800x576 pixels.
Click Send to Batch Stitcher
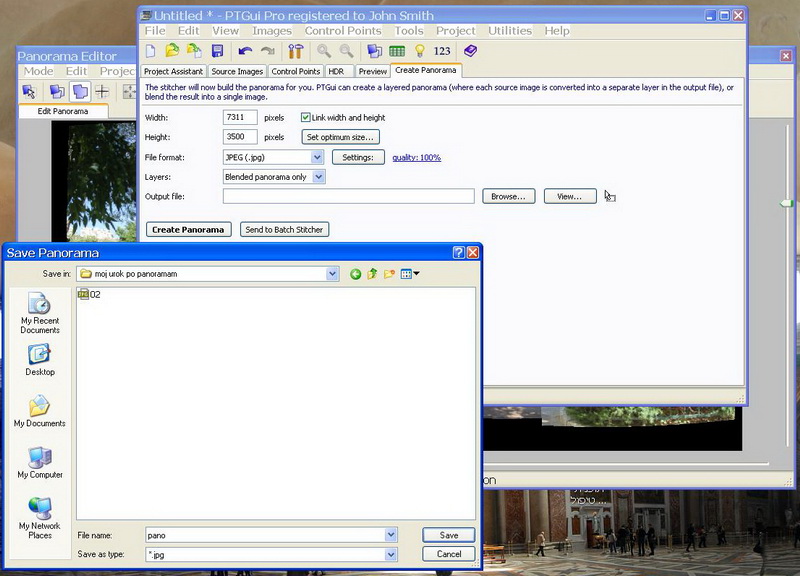(x=284, y=230)
